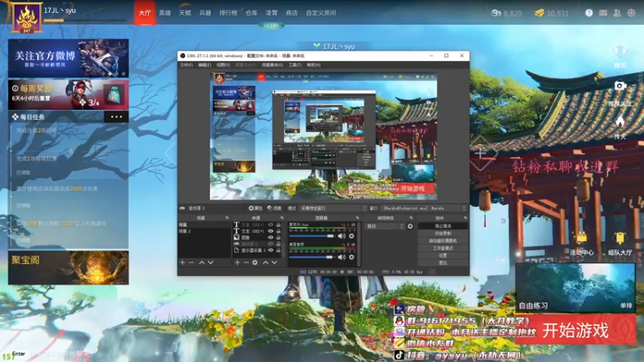Toggle 工作室模式 in the OBS controls
This screenshot has width=644, height=362.
pyautogui.click(x=443, y=248)
